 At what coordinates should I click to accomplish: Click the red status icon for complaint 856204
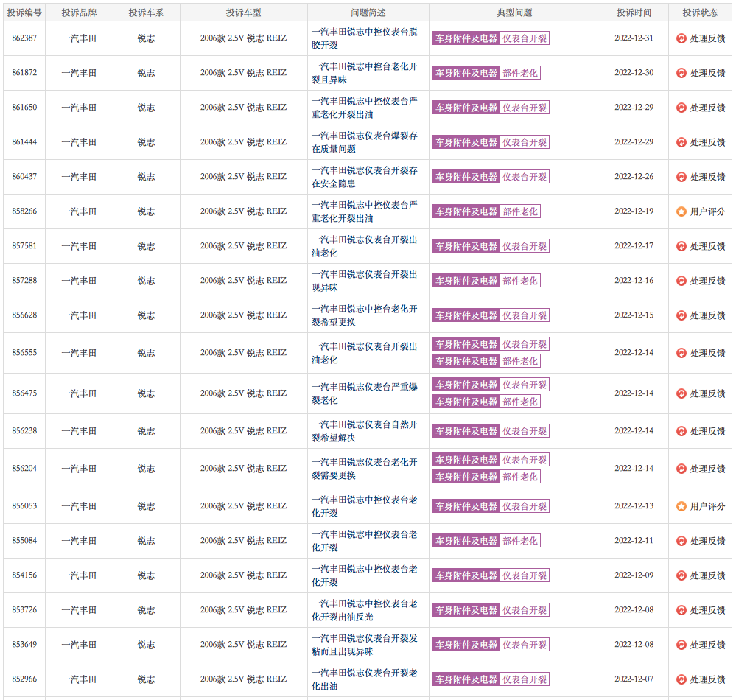[x=681, y=469]
